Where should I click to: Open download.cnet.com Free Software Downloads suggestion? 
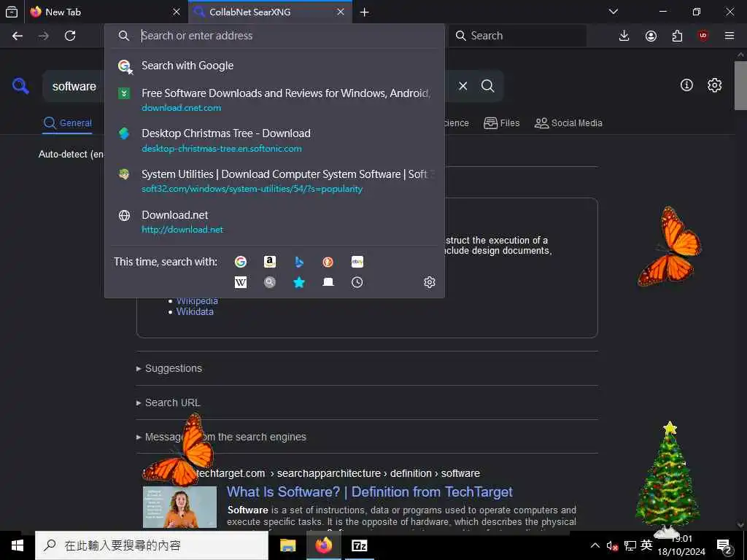274,100
